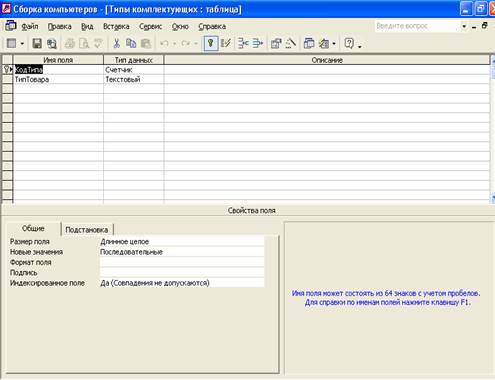Click the Тип данных cell containing Текстовый
This screenshot has width=495, height=380.
[x=134, y=79]
